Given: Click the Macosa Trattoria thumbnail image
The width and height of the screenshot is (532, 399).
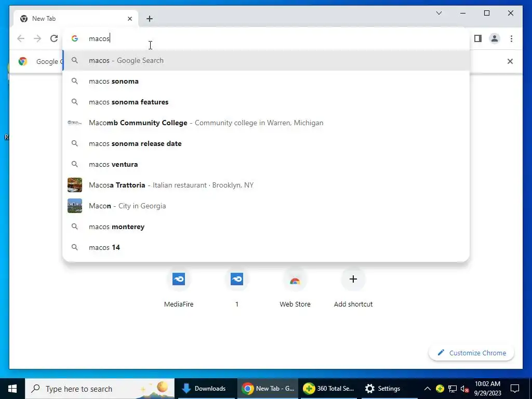Looking at the screenshot, I should [75, 185].
